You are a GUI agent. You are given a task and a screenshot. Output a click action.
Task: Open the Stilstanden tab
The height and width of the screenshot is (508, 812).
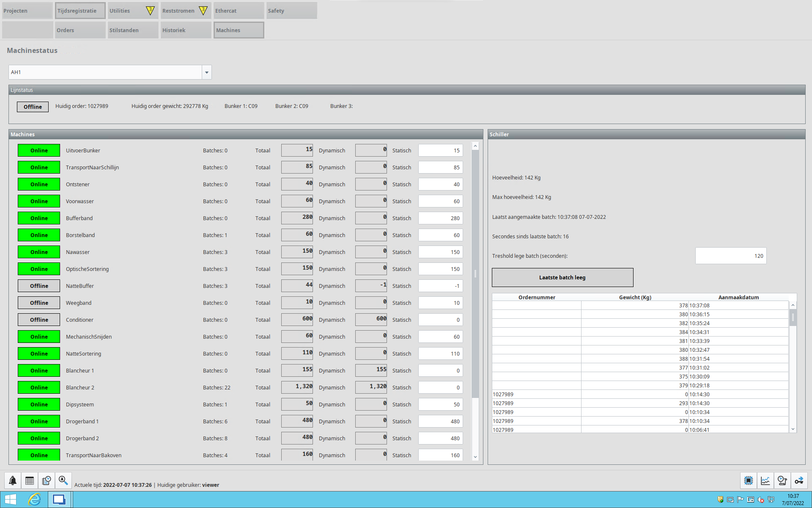point(133,30)
